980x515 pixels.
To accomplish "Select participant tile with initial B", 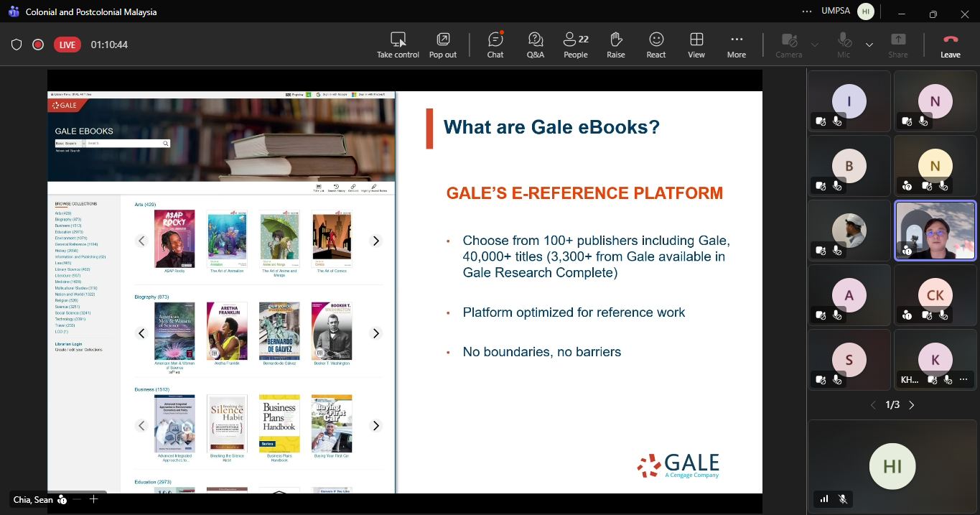I will click(x=849, y=166).
